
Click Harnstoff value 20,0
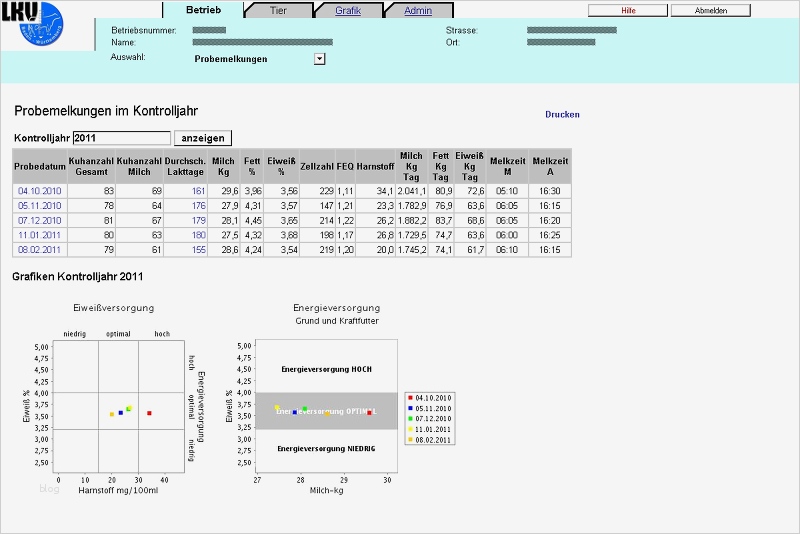coord(385,250)
